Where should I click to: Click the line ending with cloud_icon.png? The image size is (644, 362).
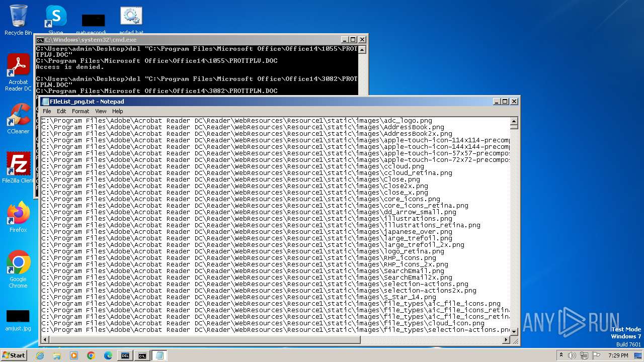pos(263,323)
